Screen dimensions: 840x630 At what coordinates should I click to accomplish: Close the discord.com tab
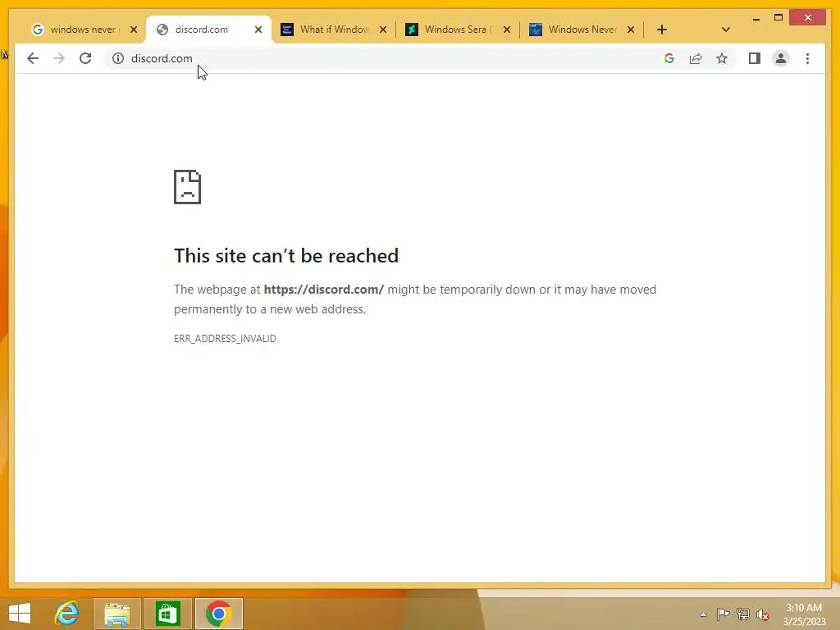coord(258,30)
